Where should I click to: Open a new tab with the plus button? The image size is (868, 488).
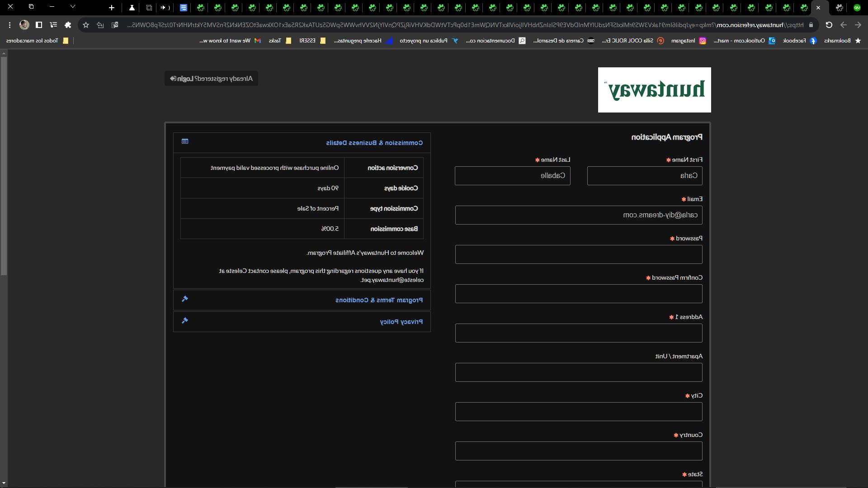[112, 8]
